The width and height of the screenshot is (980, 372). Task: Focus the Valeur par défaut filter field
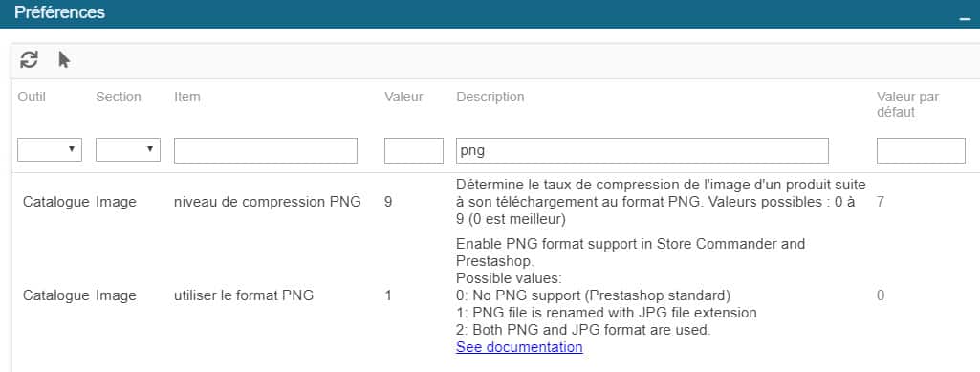pos(922,151)
